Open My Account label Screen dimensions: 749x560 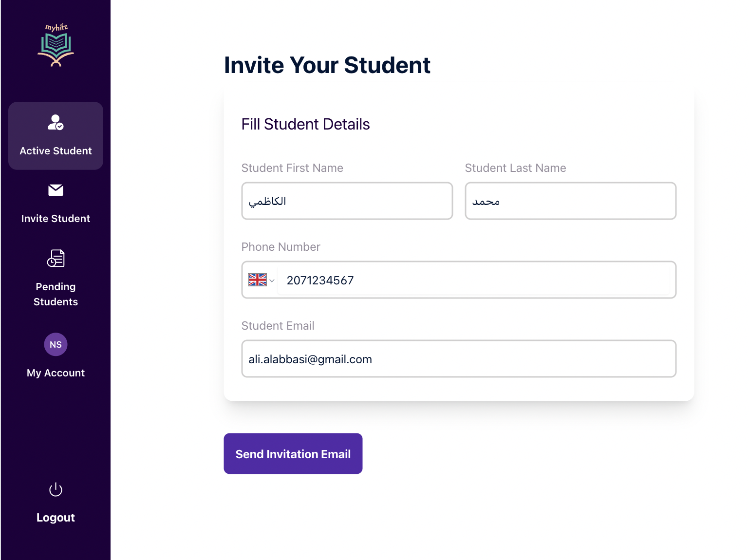[x=56, y=373]
